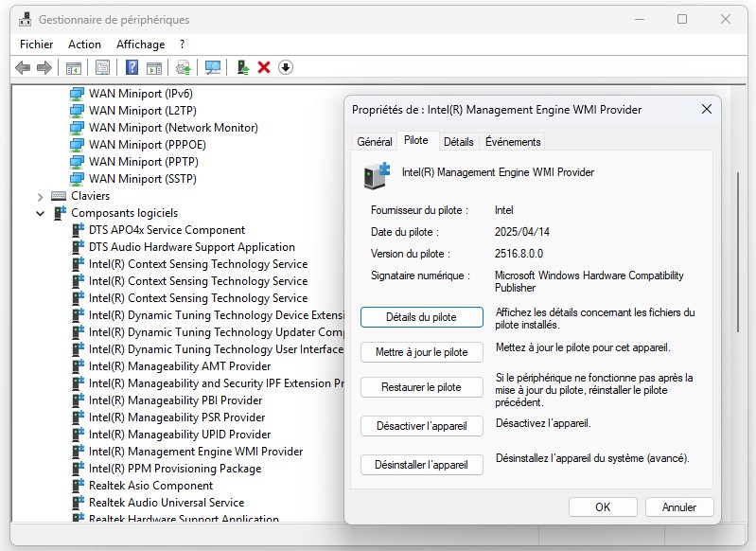
Task: Click the scan for hardware changes icon
Action: (213, 67)
